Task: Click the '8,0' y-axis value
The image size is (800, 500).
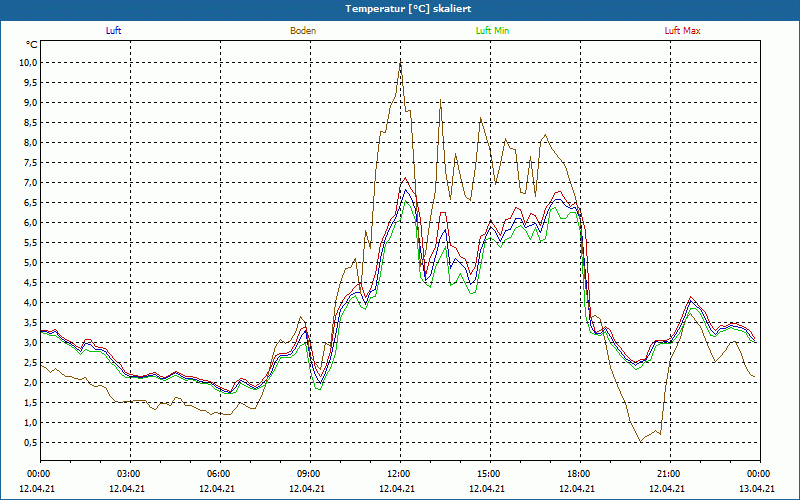Action: tap(31, 143)
